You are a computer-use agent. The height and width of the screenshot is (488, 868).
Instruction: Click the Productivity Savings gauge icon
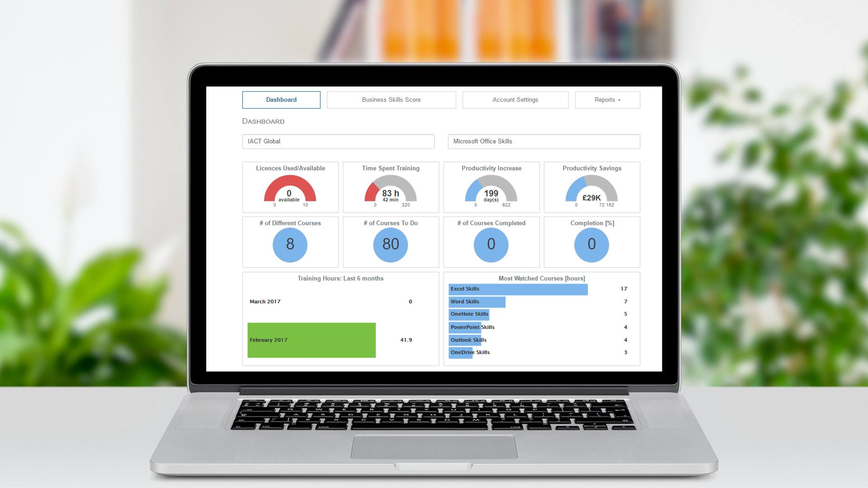coord(592,191)
